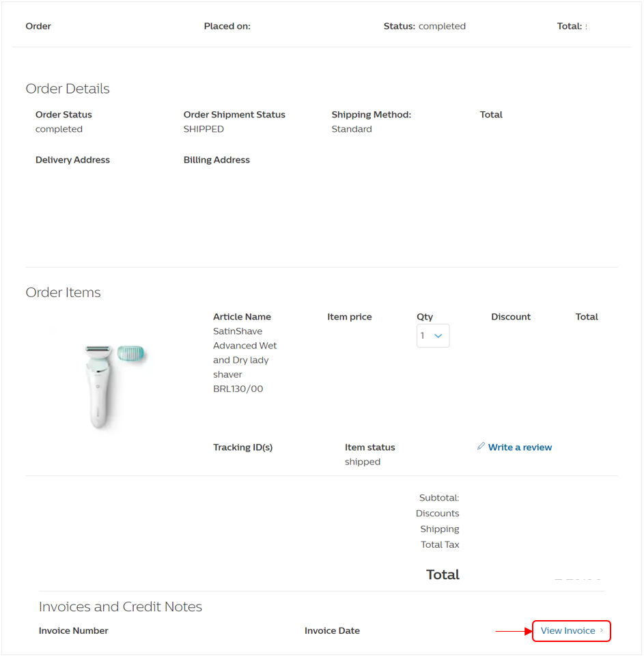Click the Invoices and Credit Notes heading

click(x=120, y=606)
